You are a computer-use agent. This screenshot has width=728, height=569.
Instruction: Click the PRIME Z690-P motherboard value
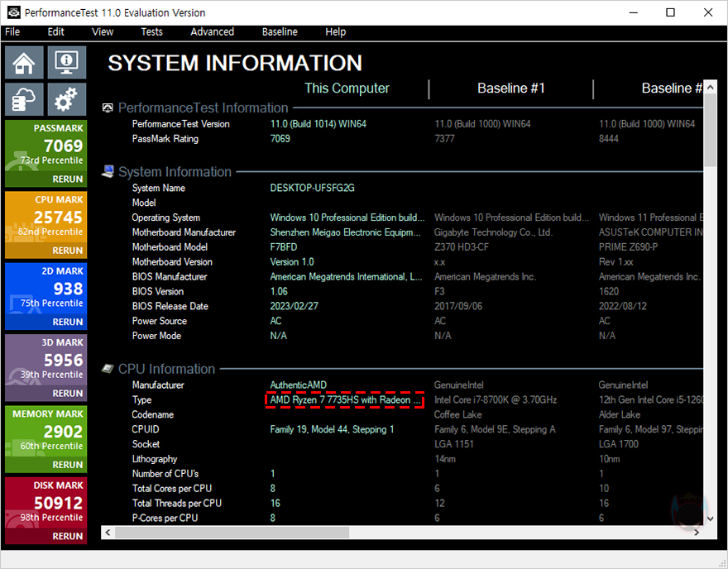pyautogui.click(x=628, y=247)
